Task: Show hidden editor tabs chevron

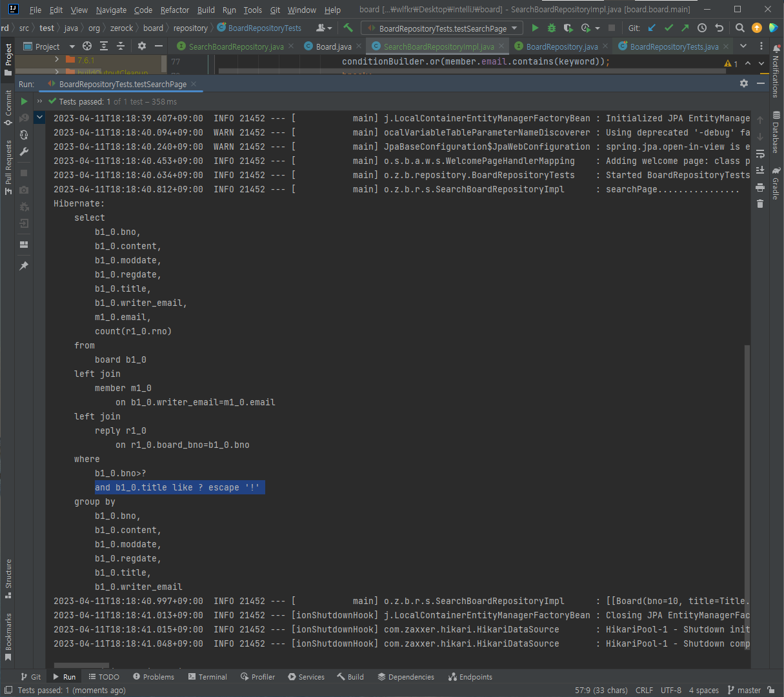Action: [x=743, y=46]
